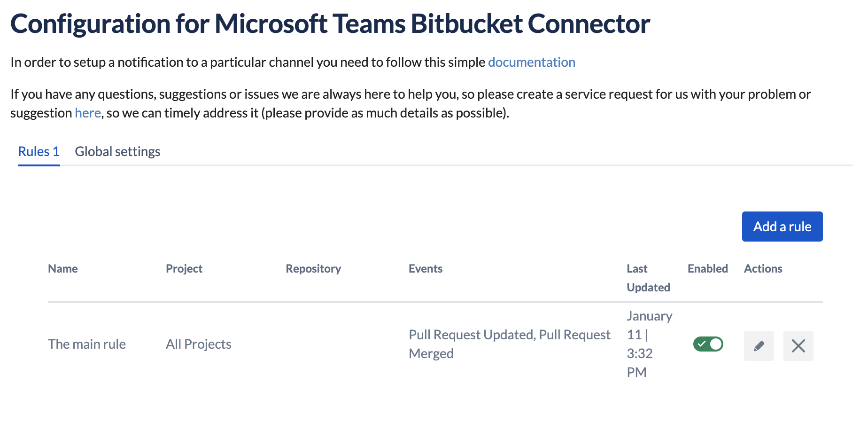Screen dimensions: 868x438
Task: Select the Rules 1 tab
Action: click(38, 151)
